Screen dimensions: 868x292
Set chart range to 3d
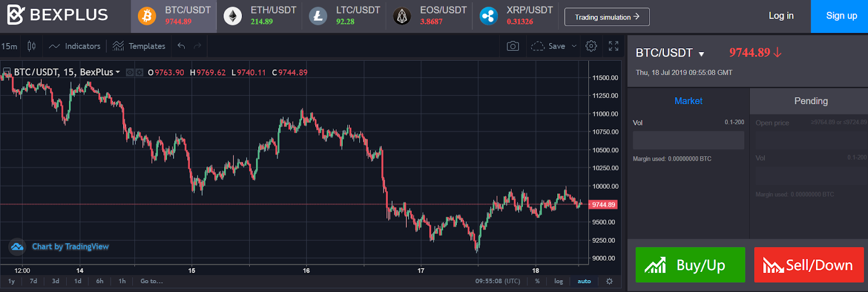coord(55,281)
